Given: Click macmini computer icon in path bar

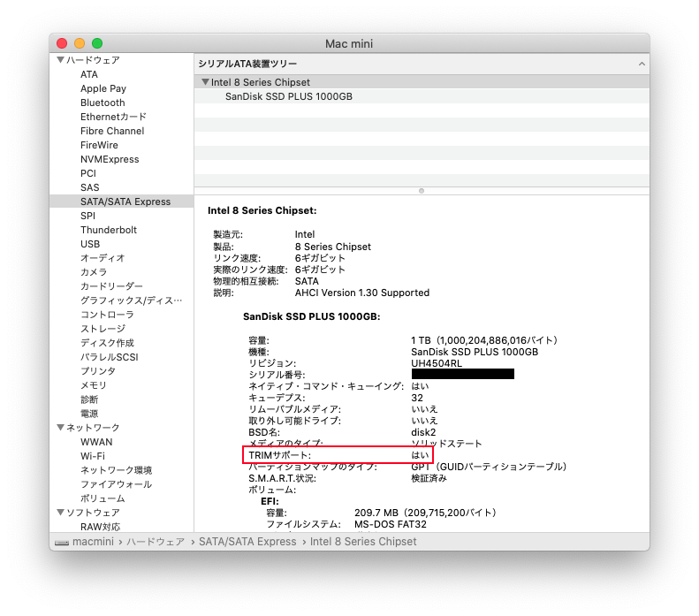Looking at the screenshot, I should [x=62, y=543].
